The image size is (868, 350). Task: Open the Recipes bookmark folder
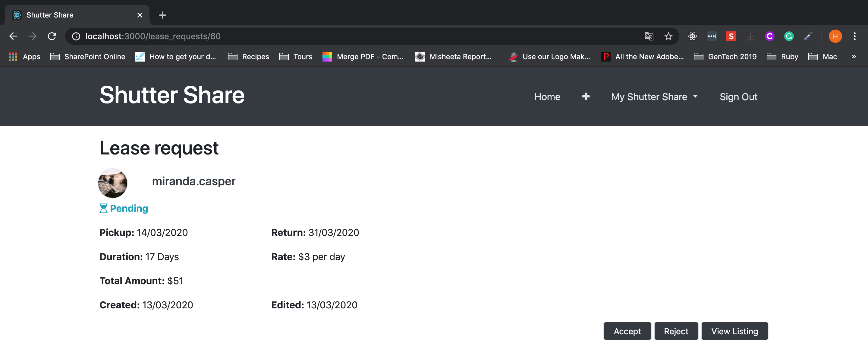pyautogui.click(x=248, y=57)
